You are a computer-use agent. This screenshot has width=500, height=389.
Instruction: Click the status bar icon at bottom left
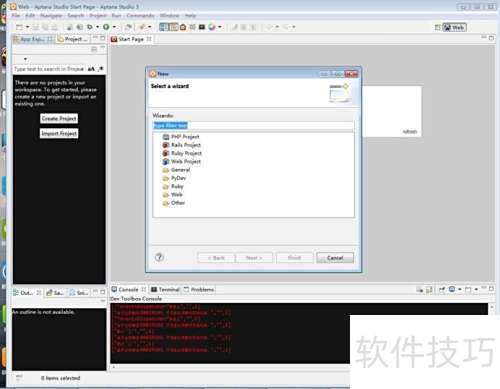click(19, 377)
